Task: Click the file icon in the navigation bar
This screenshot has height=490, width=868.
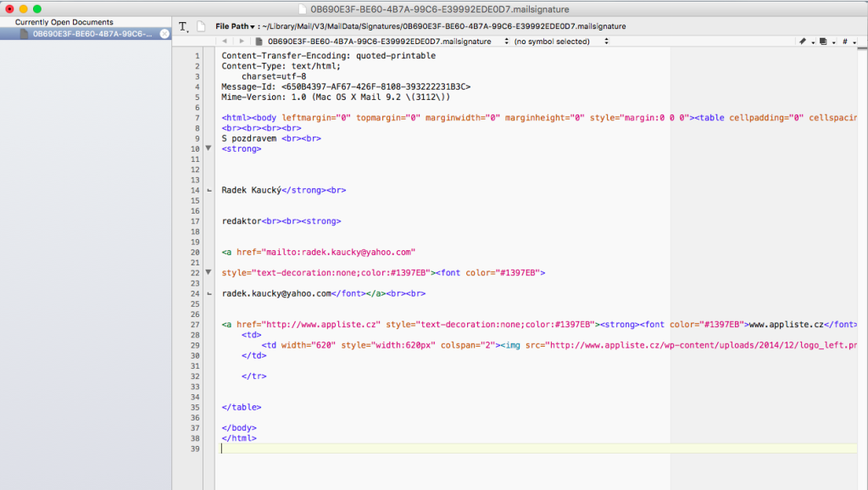Action: (259, 42)
